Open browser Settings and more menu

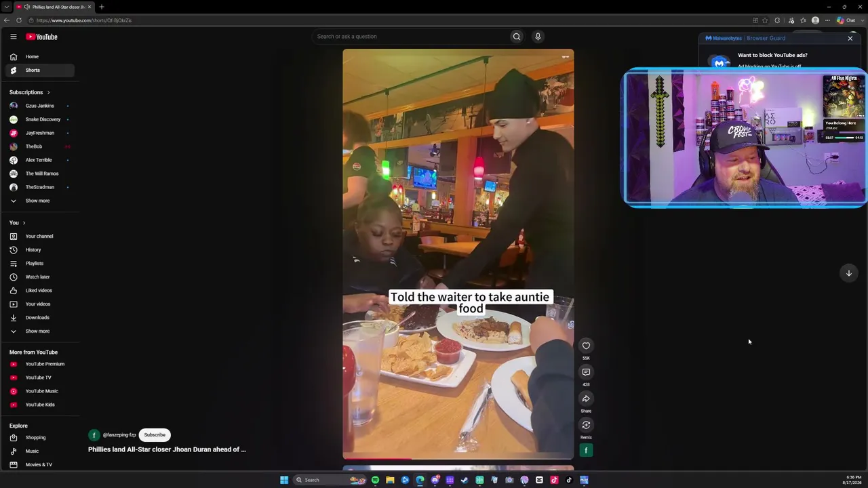point(827,20)
